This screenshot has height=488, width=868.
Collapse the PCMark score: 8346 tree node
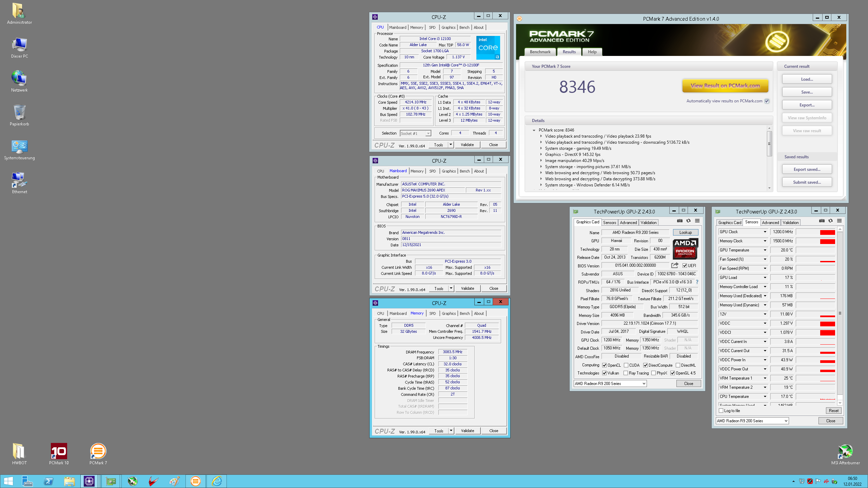click(534, 130)
